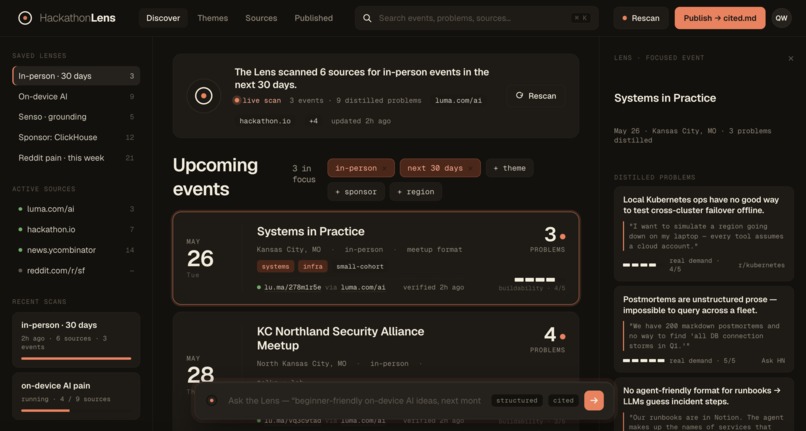Image resolution: width=806 pixels, height=431 pixels.
Task: Open the on-device AI pain running scan
Action: click(76, 396)
